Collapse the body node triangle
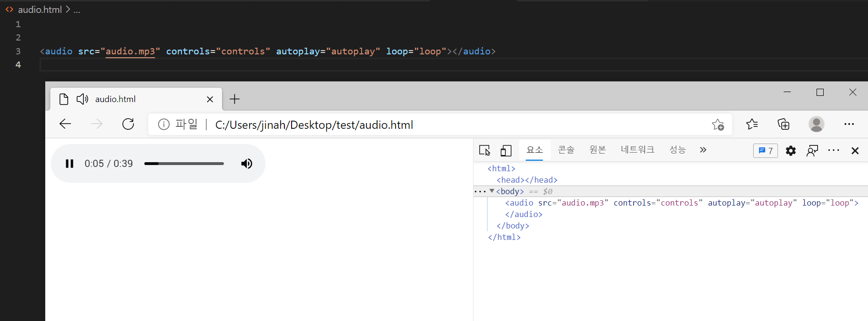The width and height of the screenshot is (868, 321). pos(492,191)
